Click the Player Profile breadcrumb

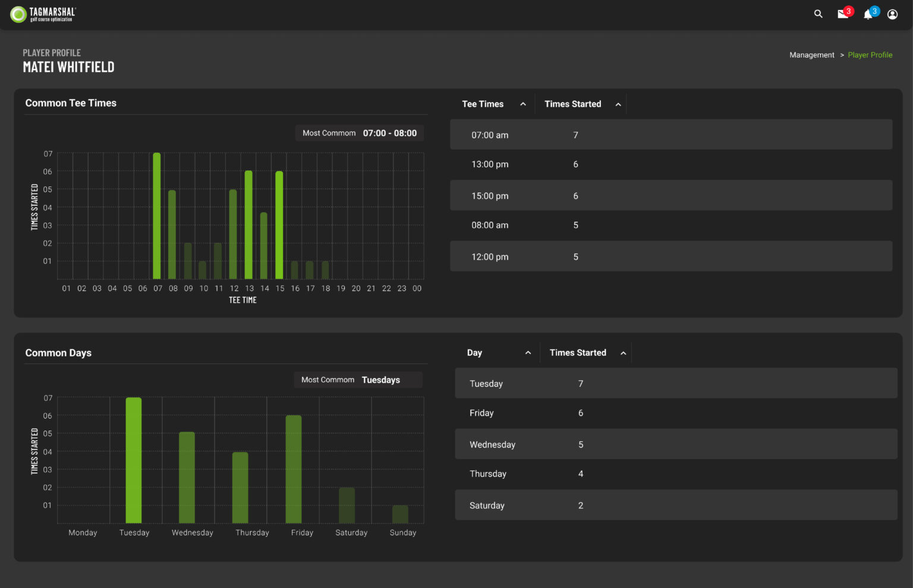click(870, 55)
